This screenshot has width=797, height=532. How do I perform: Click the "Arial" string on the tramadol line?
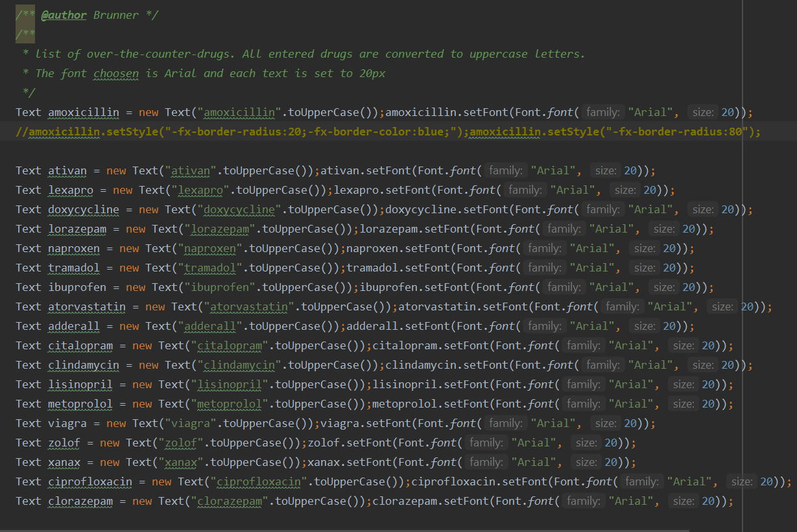point(592,268)
